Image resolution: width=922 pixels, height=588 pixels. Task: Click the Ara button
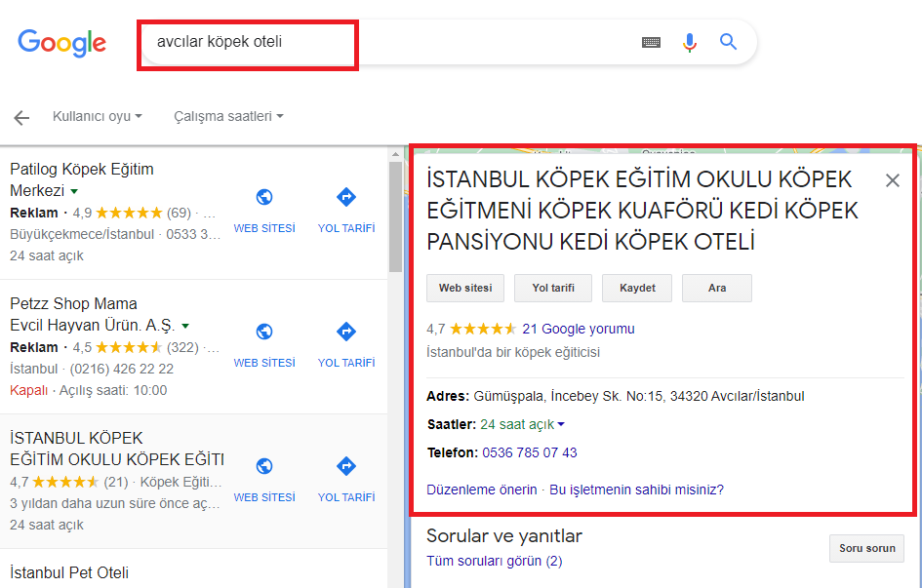[x=717, y=288]
